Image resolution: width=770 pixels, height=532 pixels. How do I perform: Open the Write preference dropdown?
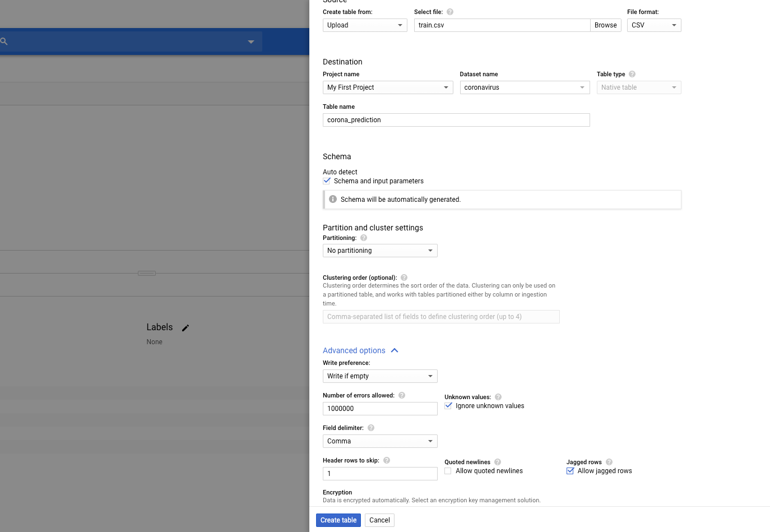[x=380, y=376]
